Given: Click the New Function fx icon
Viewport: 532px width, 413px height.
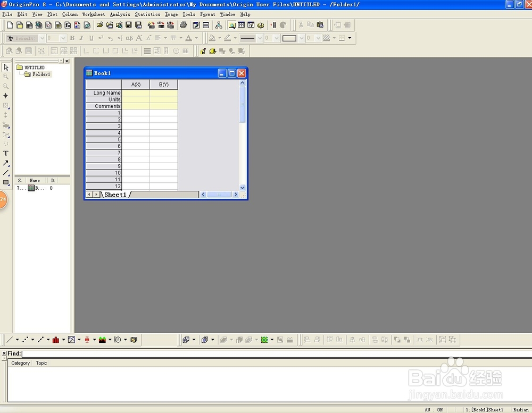Looking at the screenshot, I should 68,25.
